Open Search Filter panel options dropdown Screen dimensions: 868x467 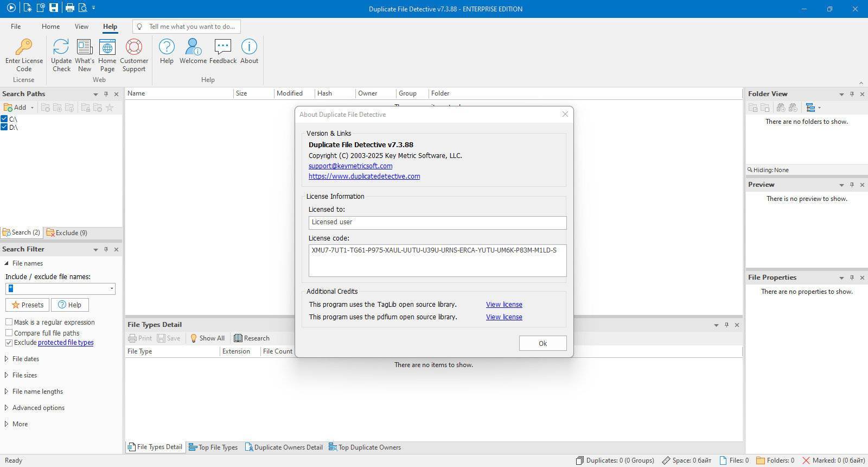click(95, 249)
